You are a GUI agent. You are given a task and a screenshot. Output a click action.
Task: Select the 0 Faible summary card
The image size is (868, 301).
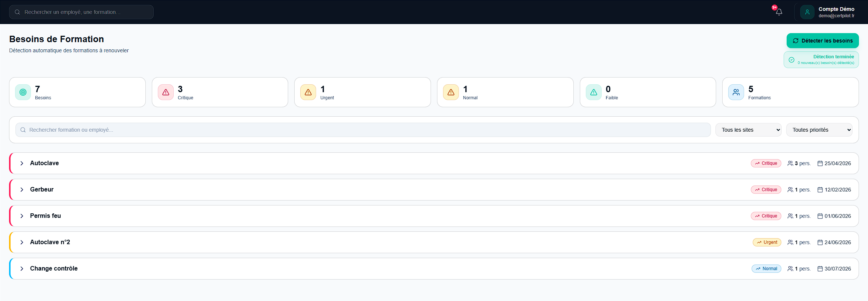[648, 92]
